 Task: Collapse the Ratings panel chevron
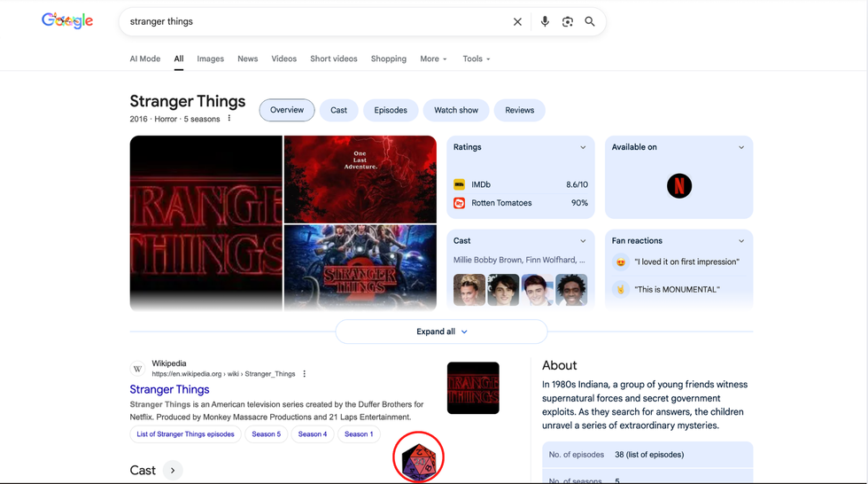tap(583, 147)
